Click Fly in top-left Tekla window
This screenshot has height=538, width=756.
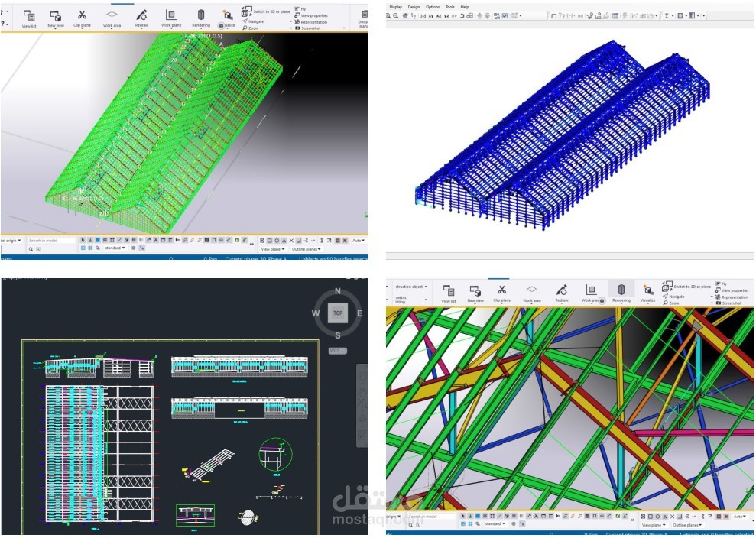click(300, 9)
